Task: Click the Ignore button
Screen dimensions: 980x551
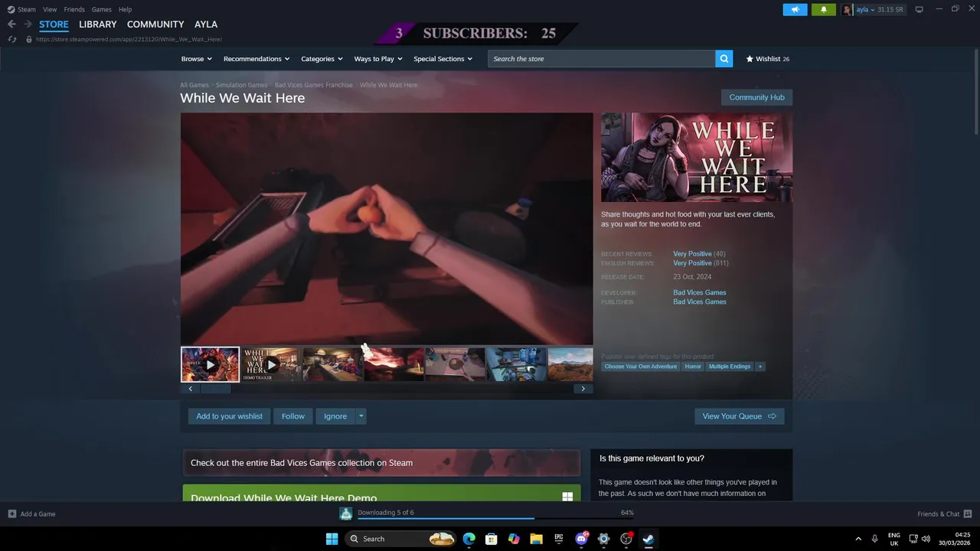Action: pyautogui.click(x=335, y=416)
